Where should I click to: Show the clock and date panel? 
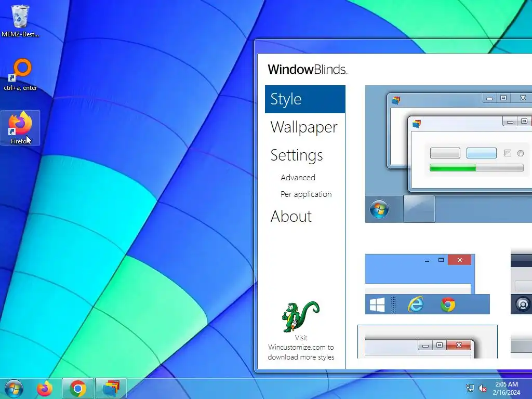(x=506, y=389)
